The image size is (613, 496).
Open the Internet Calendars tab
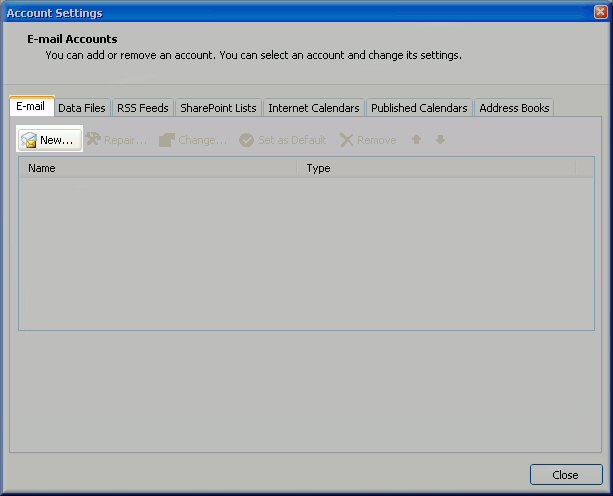313,108
